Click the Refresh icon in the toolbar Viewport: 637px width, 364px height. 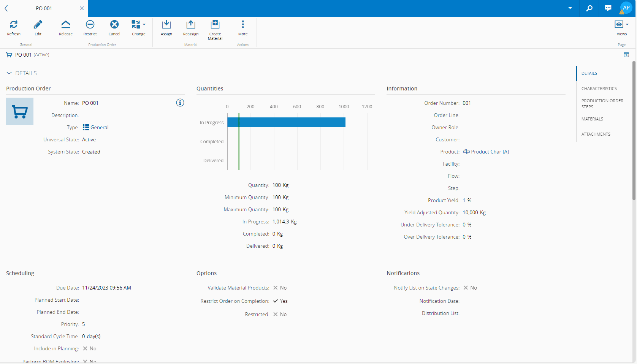click(14, 25)
